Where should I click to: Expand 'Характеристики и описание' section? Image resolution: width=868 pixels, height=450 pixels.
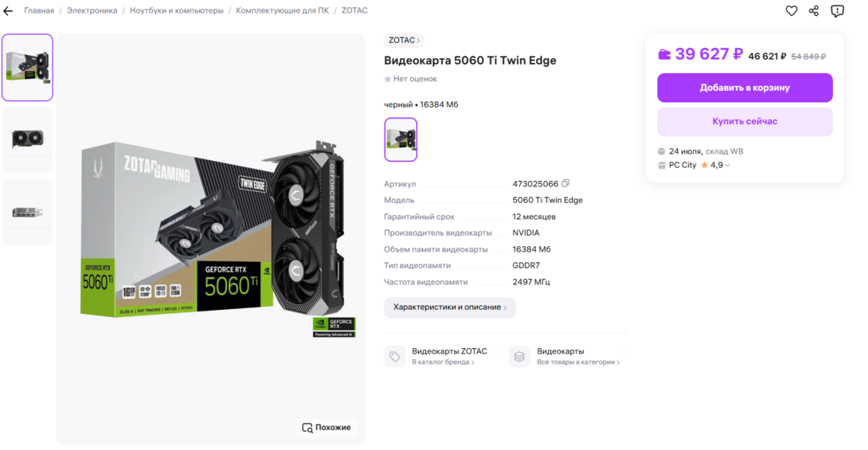pos(450,307)
